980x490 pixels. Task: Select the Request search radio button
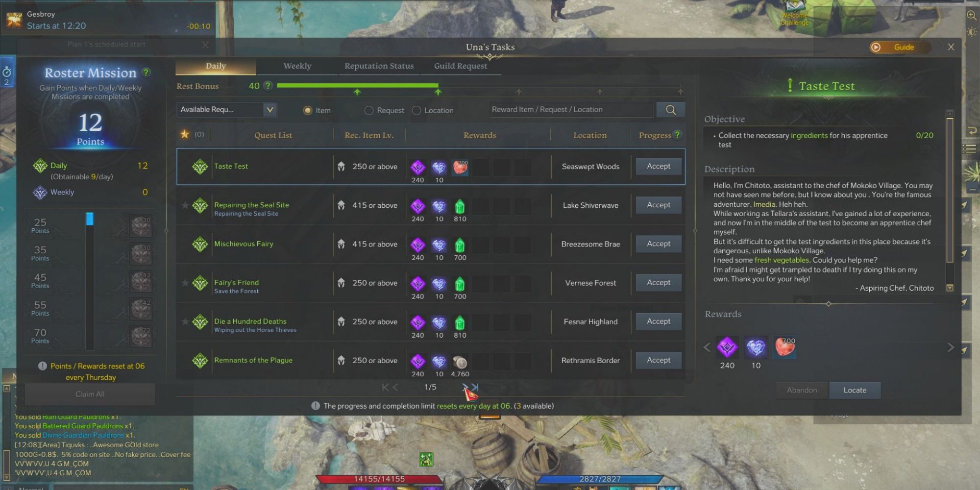(369, 110)
